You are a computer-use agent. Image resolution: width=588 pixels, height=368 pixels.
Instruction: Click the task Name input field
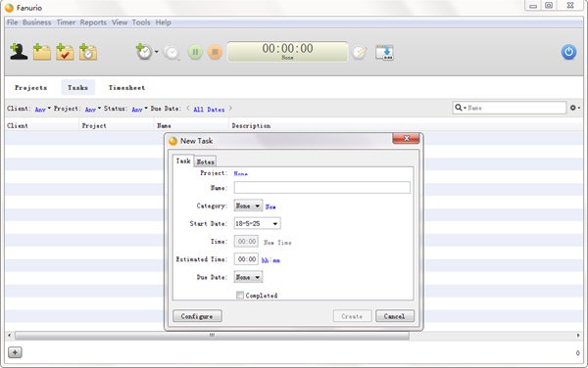321,188
